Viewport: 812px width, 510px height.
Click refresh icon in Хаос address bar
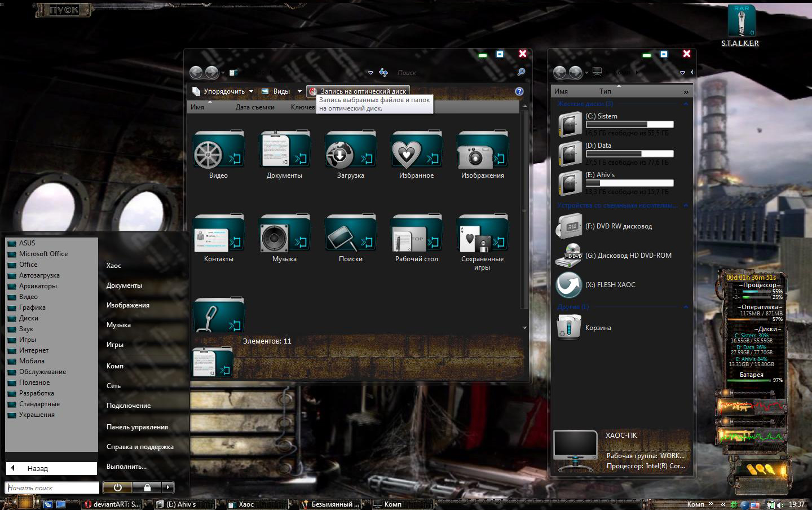pyautogui.click(x=383, y=72)
